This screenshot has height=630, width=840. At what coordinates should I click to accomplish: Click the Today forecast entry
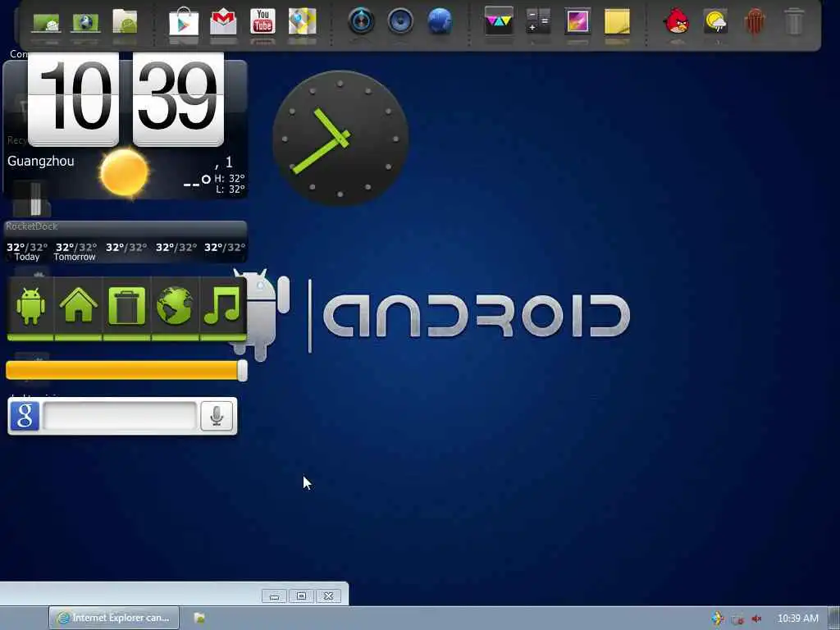click(x=27, y=252)
